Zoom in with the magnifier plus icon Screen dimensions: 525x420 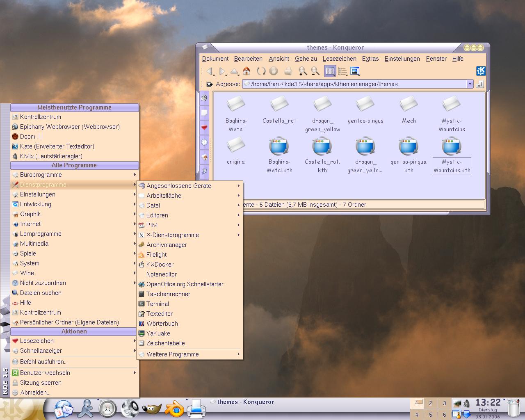point(303,71)
